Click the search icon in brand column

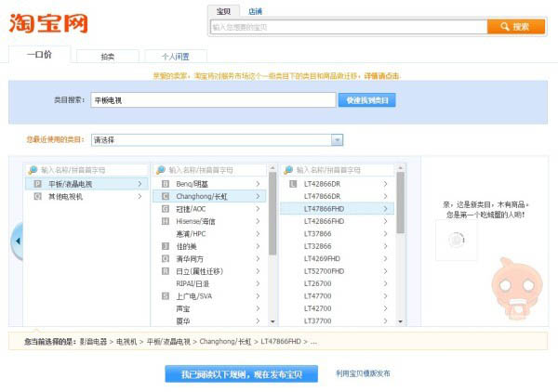tap(160, 170)
